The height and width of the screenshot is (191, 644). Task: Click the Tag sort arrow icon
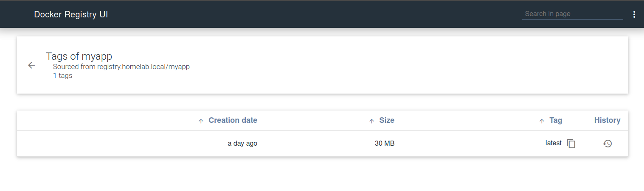click(541, 121)
